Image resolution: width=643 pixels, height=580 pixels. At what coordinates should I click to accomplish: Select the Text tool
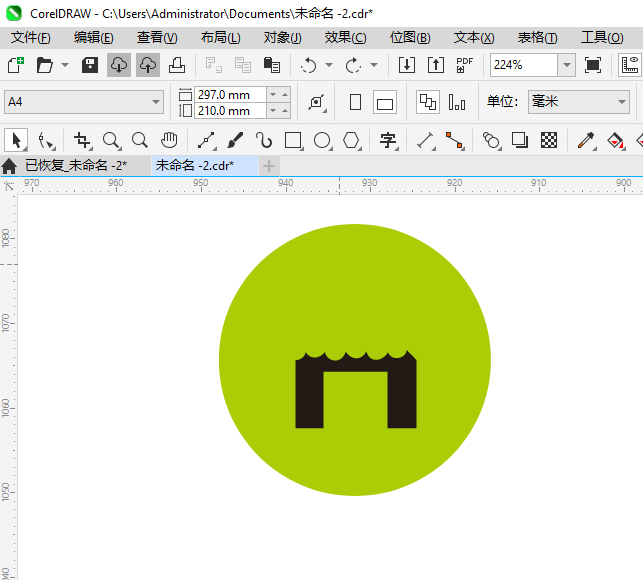pos(388,140)
